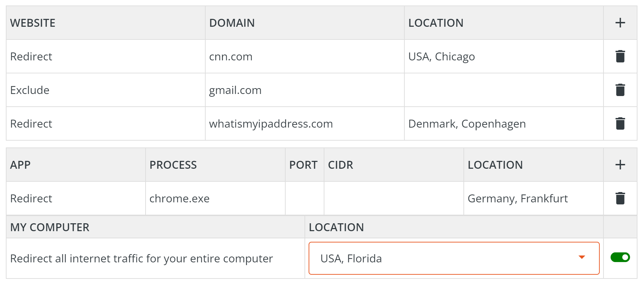Select the WEBSITE column header
This screenshot has width=644, height=285.
tap(33, 23)
